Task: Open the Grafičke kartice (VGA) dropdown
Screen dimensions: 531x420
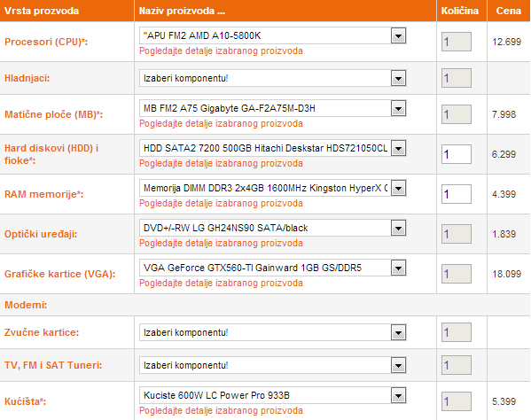Action: point(273,268)
